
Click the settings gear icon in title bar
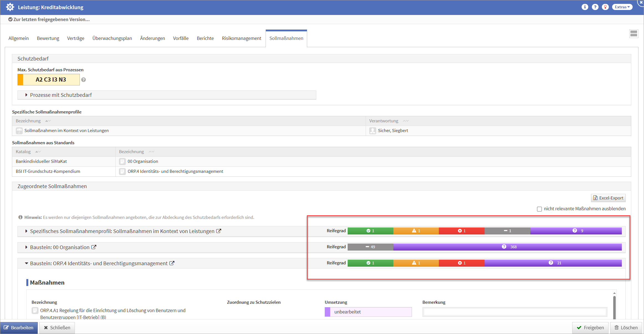pos(10,7)
